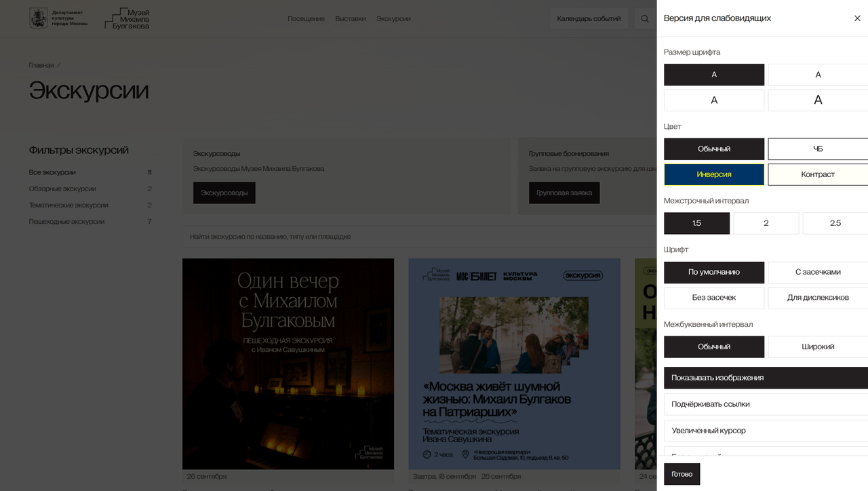868x491 pixels.
Task: Set line spacing to 2.5
Action: 835,223
